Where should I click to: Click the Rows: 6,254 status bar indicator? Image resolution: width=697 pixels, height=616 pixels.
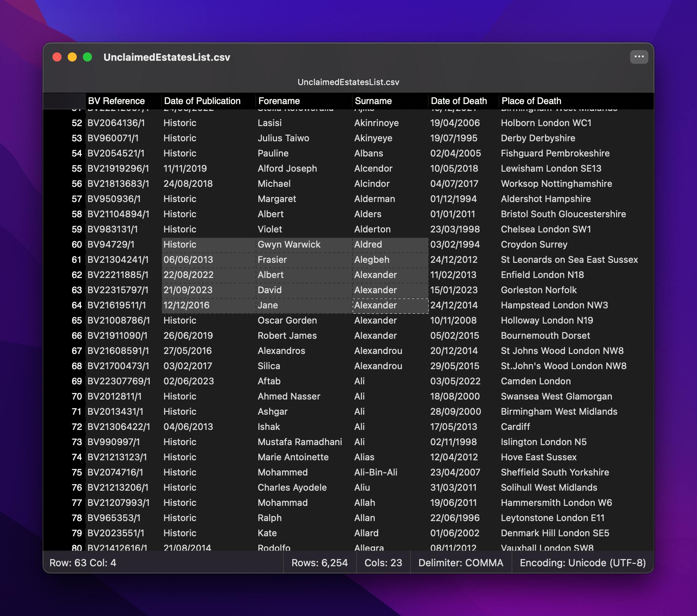[320, 563]
